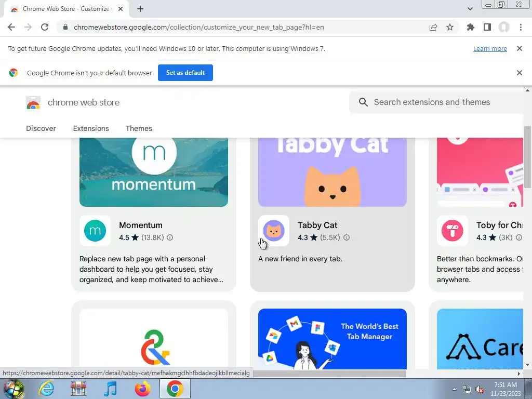Open Chrome's three-dot menu

pos(521,27)
